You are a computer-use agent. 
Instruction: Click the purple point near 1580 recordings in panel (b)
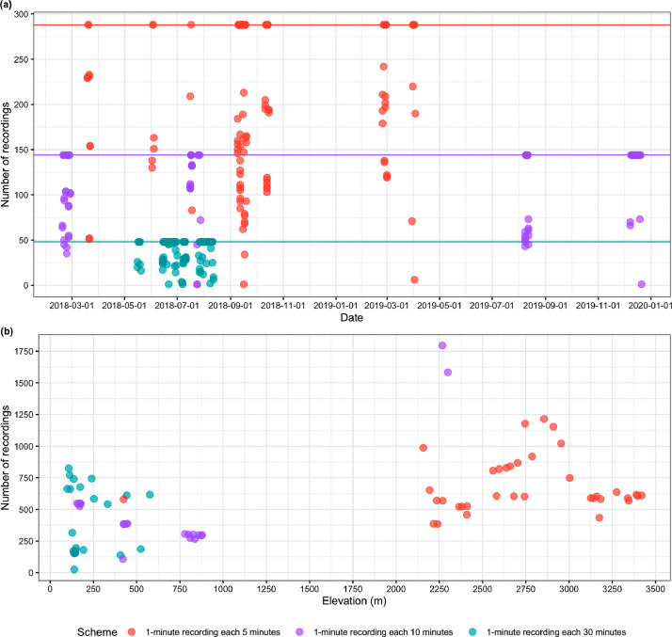(x=448, y=373)
